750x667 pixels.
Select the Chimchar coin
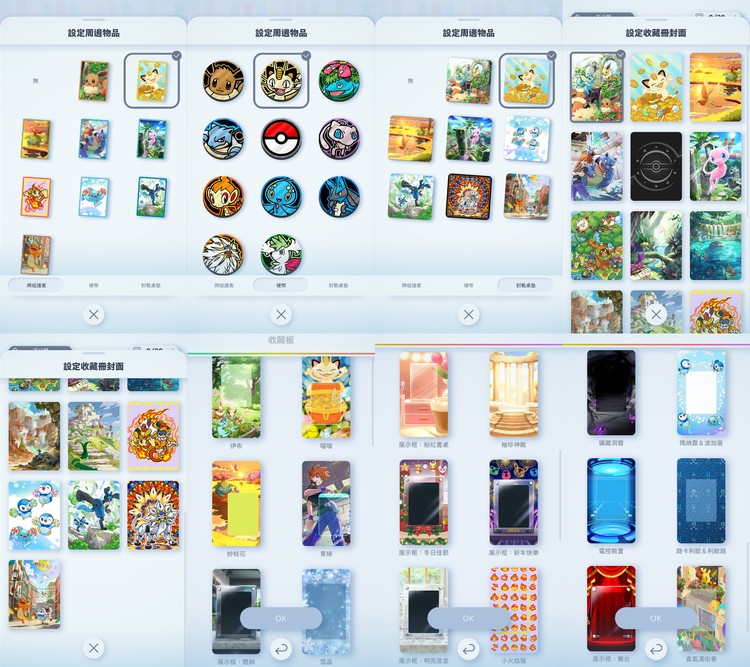coord(223,197)
